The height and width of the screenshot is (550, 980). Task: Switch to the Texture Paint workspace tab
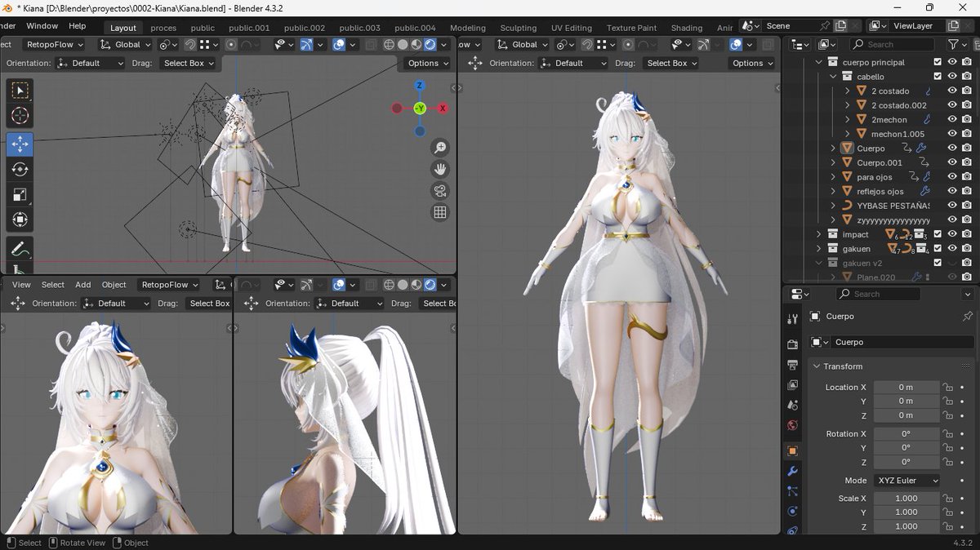click(x=632, y=28)
